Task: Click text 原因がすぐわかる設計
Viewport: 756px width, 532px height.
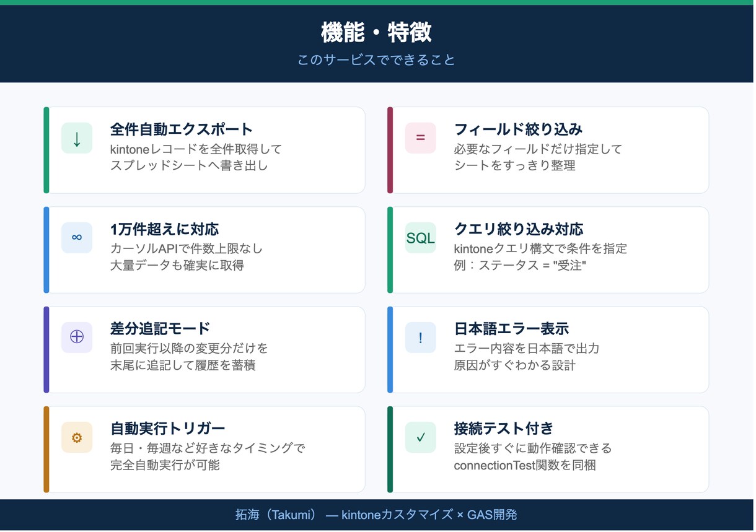Action: tap(515, 365)
